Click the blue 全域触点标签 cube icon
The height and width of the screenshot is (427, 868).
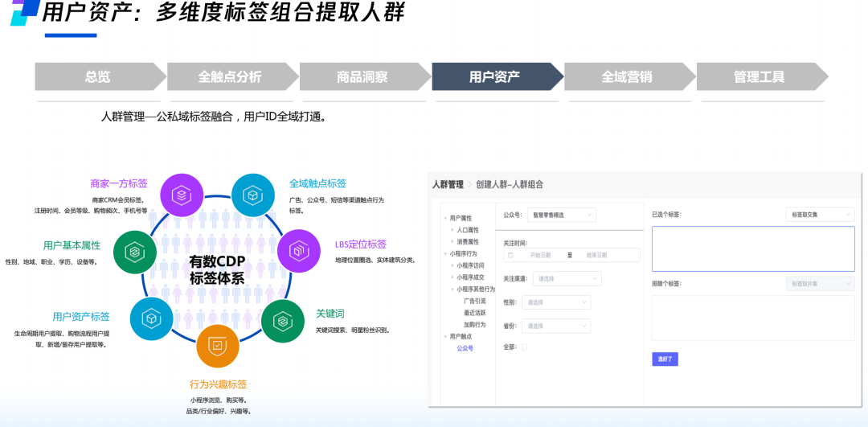click(253, 195)
